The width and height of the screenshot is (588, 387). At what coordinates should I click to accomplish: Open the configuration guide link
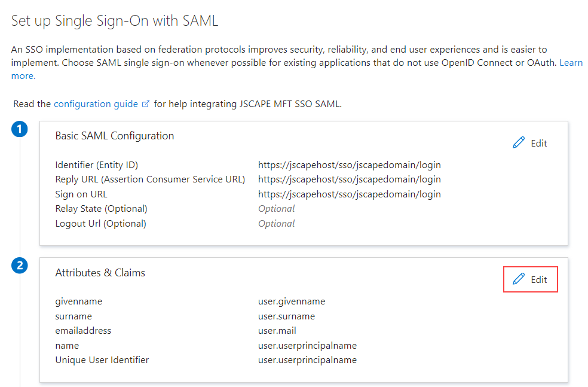[x=96, y=103]
